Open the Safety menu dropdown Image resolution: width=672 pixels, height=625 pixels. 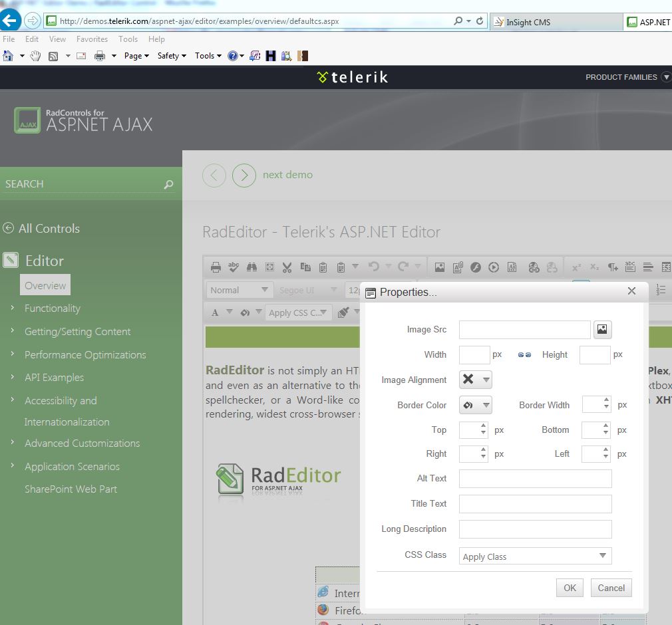click(x=172, y=56)
